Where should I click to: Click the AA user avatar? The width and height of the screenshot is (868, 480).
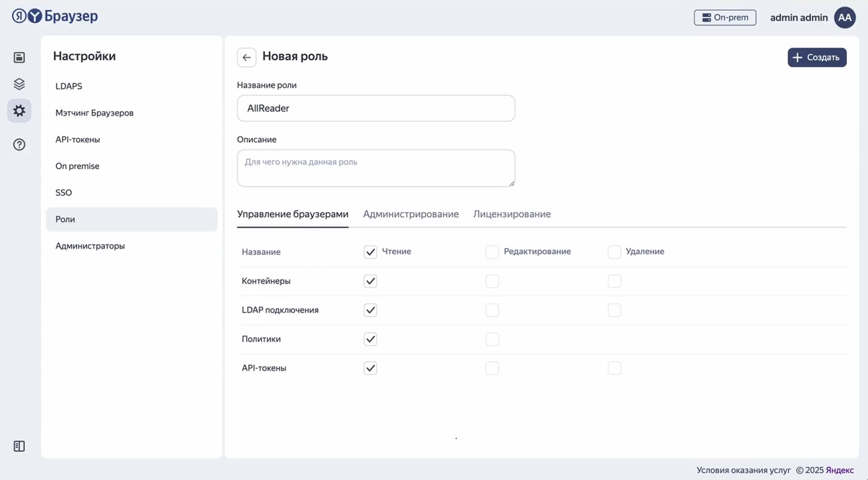(844, 17)
